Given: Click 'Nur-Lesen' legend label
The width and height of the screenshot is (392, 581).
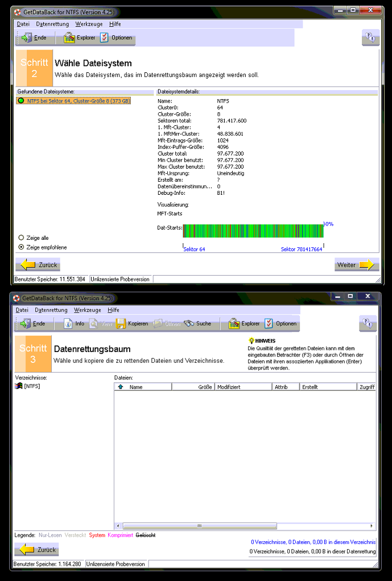Looking at the screenshot, I should click(x=50, y=535).
